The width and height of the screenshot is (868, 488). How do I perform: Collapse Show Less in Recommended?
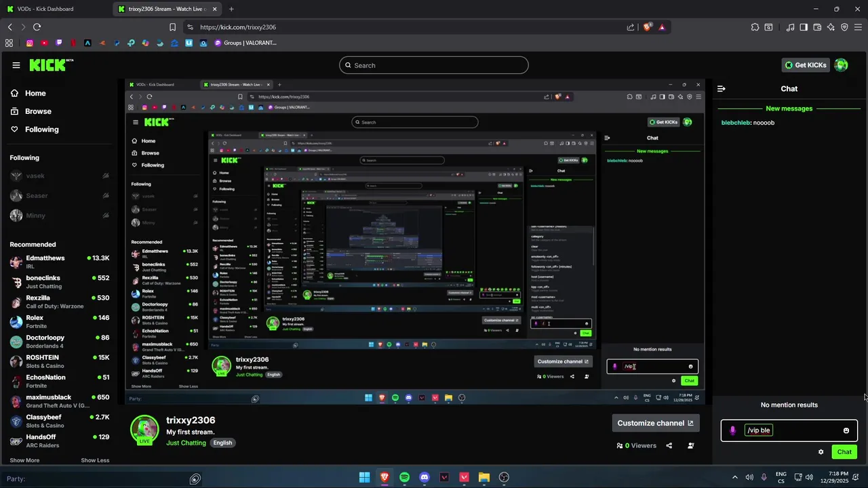pyautogui.click(x=95, y=460)
